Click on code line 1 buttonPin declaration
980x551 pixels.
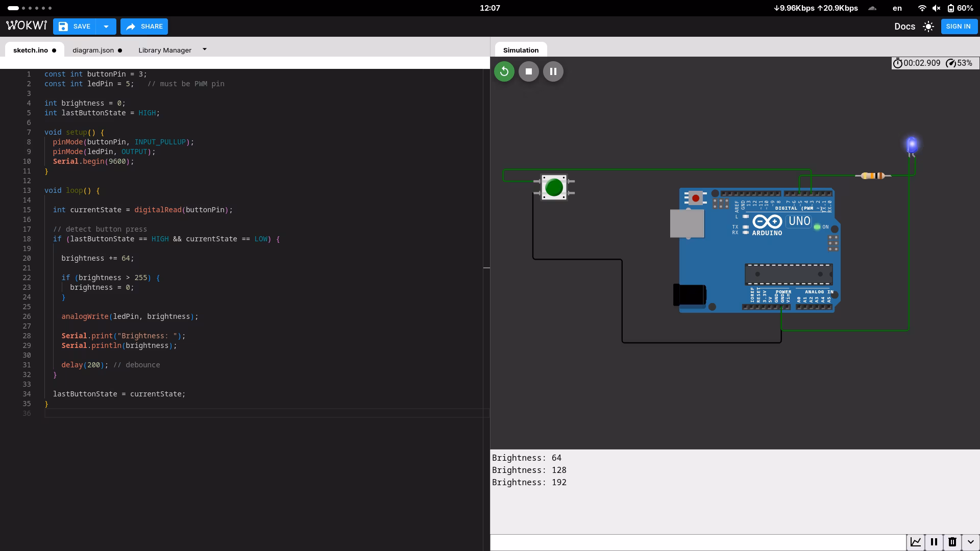pyautogui.click(x=95, y=74)
